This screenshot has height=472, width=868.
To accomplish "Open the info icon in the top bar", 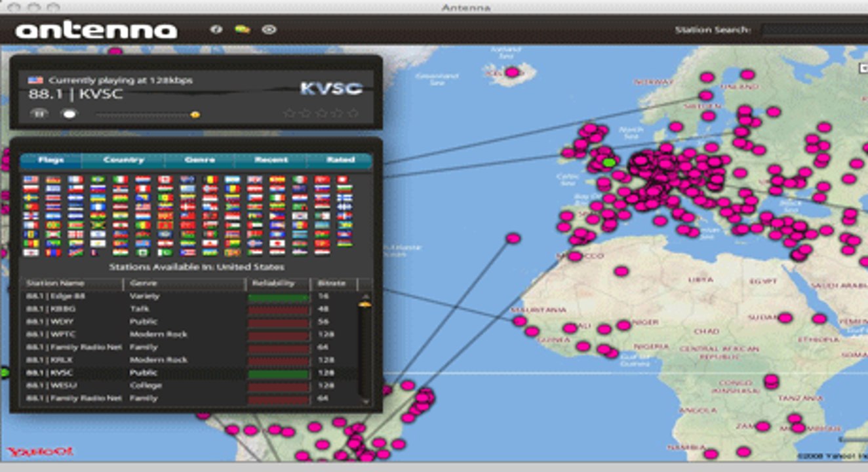I will pos(216,29).
